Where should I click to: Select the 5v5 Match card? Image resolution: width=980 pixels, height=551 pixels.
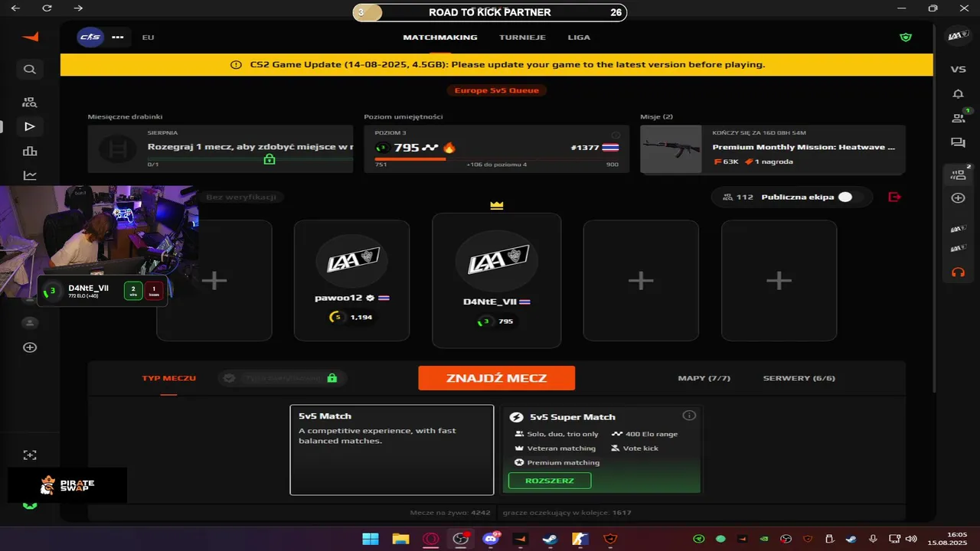(392, 450)
